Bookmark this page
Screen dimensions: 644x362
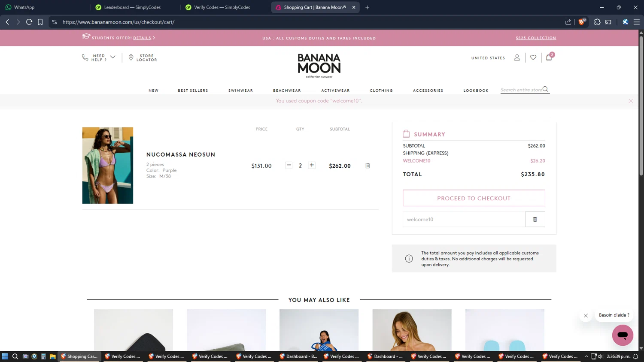(40, 22)
